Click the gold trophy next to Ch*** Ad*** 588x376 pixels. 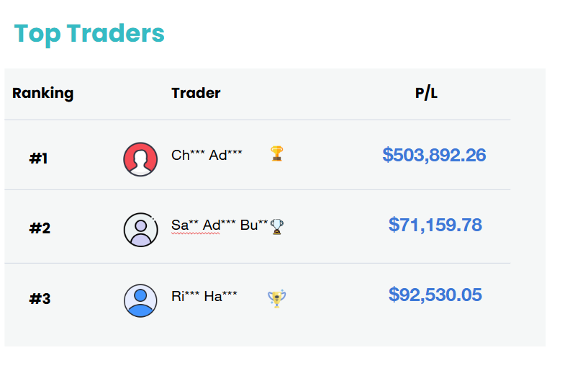point(277,154)
